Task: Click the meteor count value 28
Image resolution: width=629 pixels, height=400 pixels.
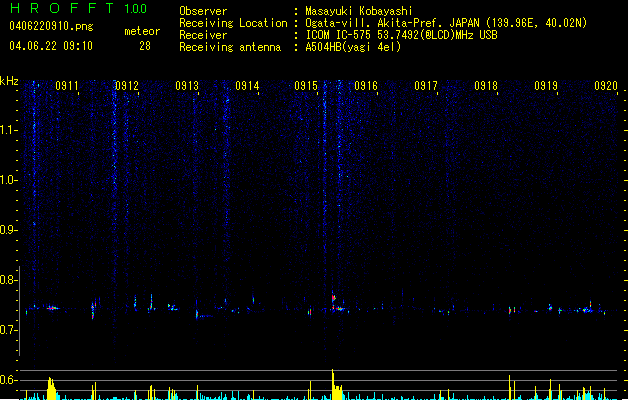Action: (x=145, y=46)
